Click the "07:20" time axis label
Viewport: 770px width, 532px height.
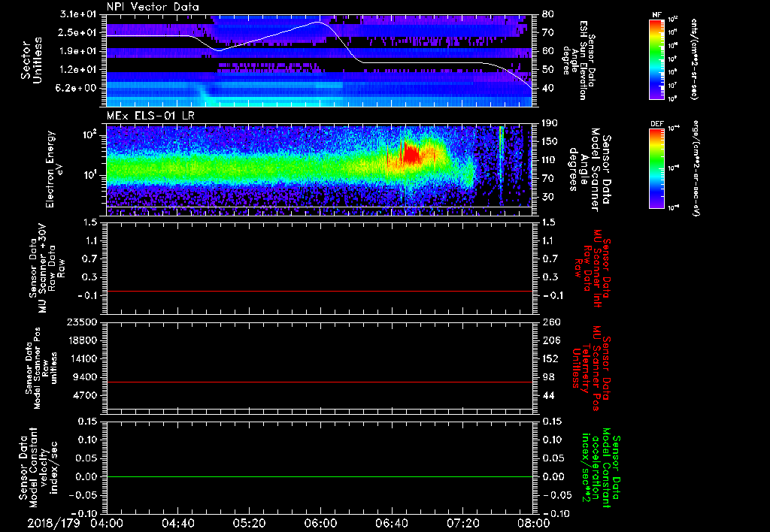click(462, 523)
